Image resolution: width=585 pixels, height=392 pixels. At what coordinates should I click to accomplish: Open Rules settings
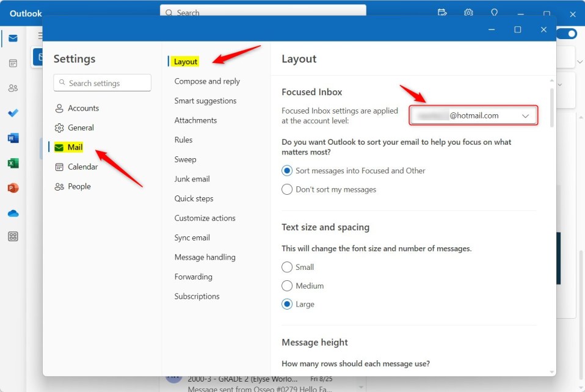(183, 140)
